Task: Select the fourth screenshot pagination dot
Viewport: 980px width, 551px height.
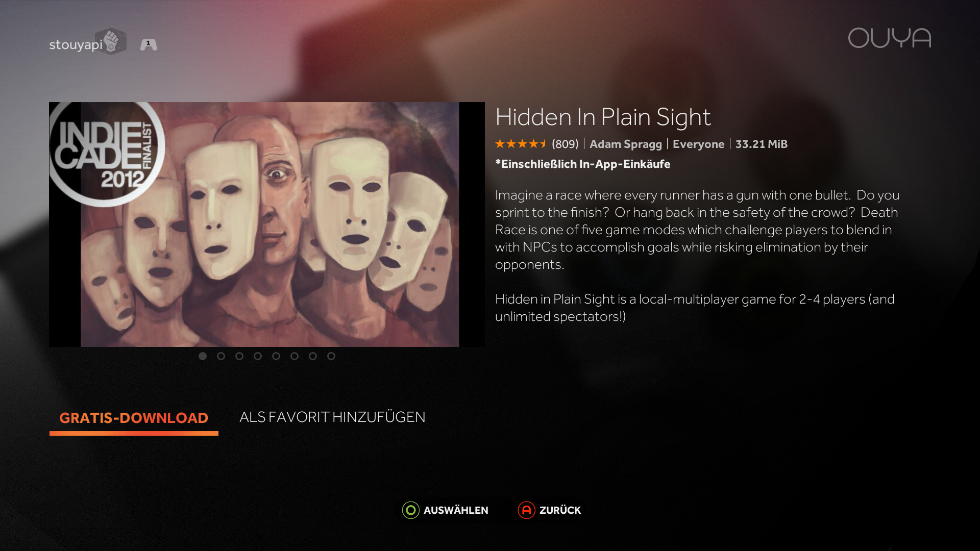Action: point(258,356)
